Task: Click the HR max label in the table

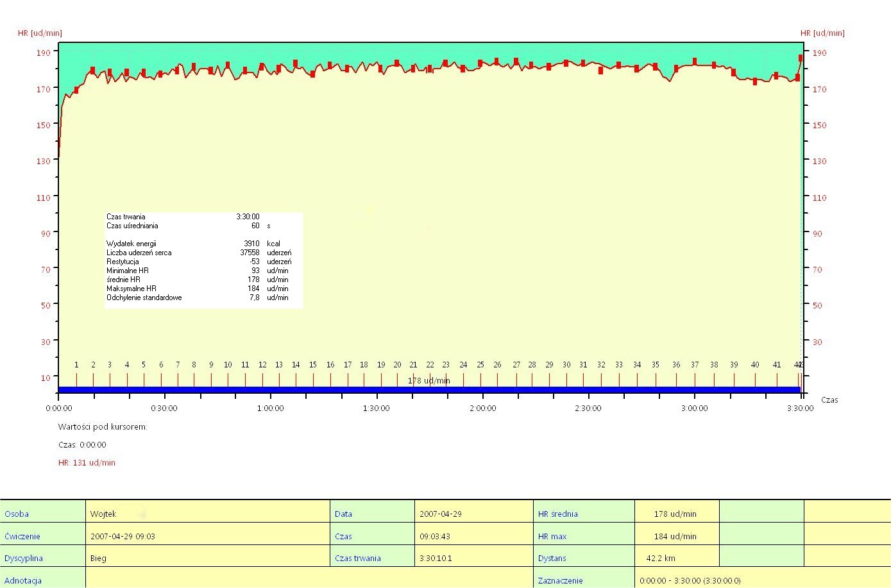Action: [552, 536]
